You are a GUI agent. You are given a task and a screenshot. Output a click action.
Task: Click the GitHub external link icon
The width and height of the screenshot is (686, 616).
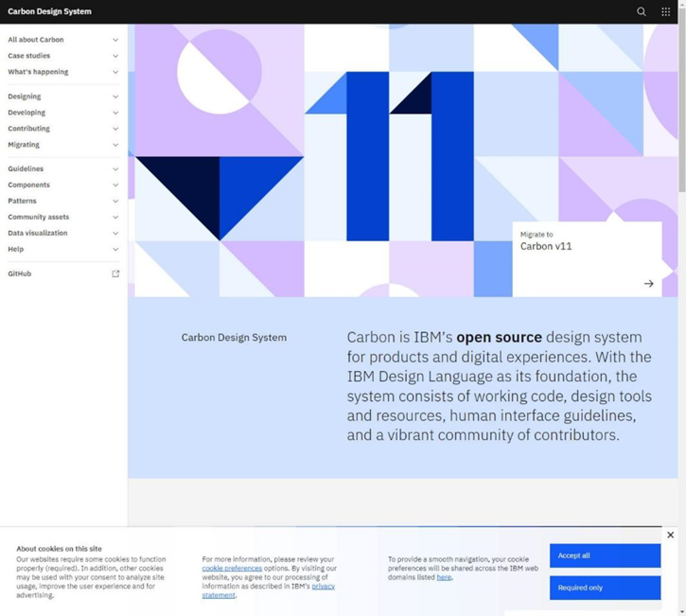click(115, 274)
